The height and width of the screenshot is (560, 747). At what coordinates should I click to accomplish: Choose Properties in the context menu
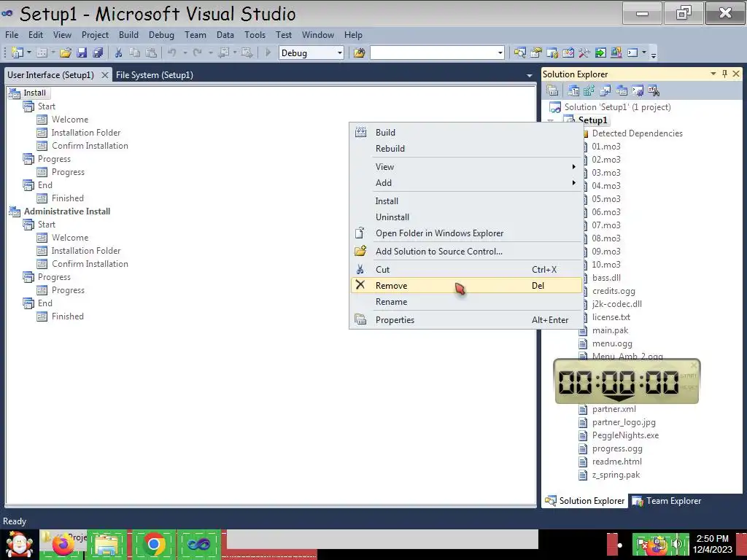click(x=466, y=320)
